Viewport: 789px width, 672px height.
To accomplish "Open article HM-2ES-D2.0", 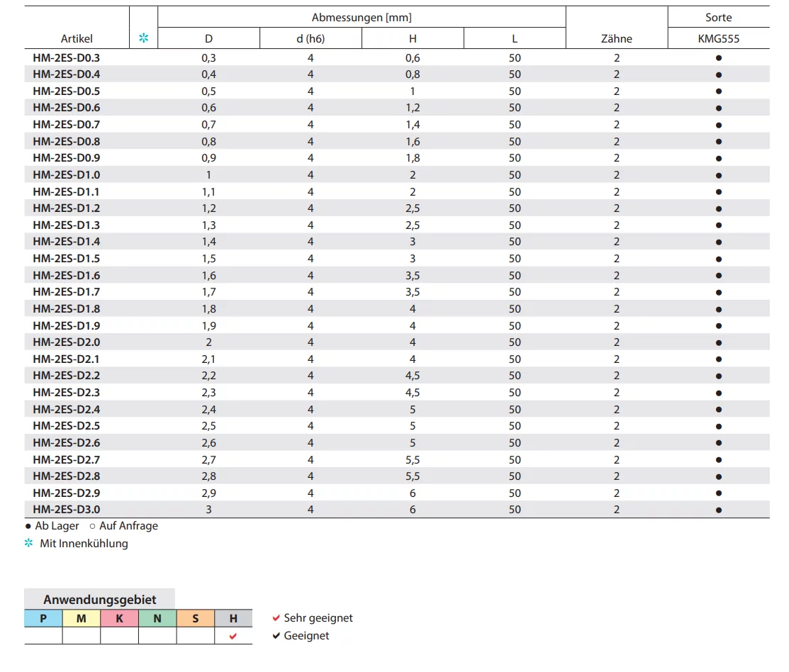I will click(67, 342).
